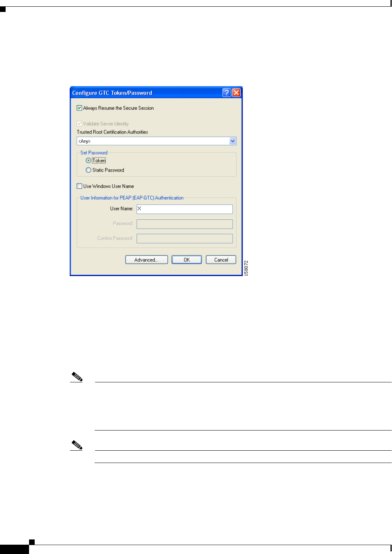Close the Configure GTC Token/Password dialog
The width and height of the screenshot is (392, 554).
[236, 93]
